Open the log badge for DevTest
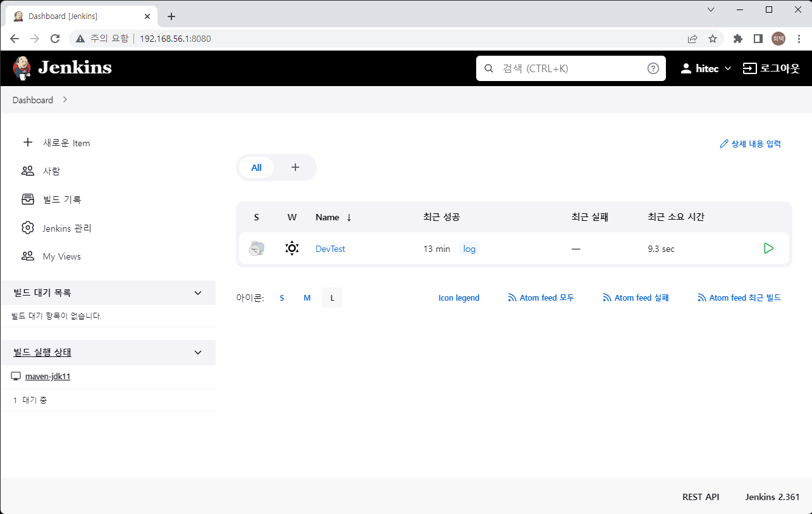The image size is (812, 514). 469,249
